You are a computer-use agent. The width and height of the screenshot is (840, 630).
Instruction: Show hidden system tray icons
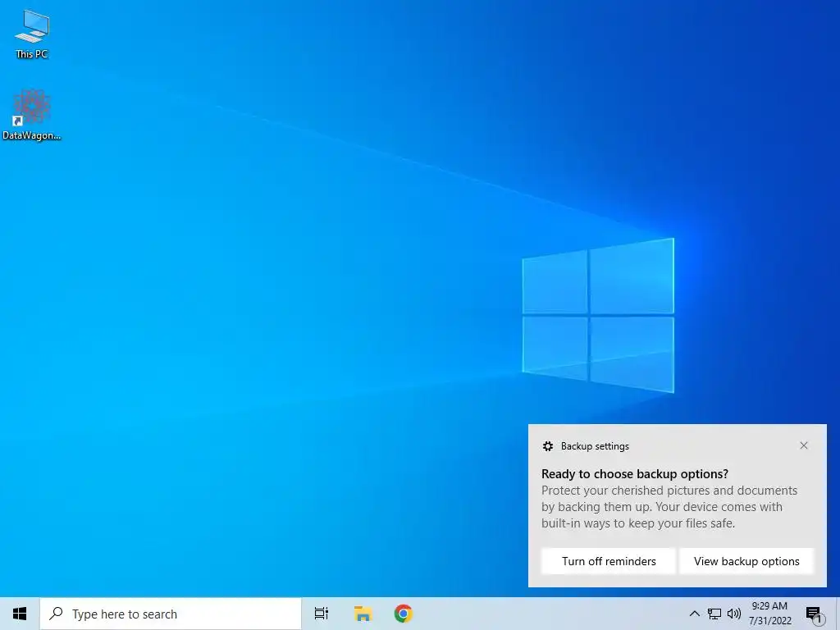coord(694,614)
